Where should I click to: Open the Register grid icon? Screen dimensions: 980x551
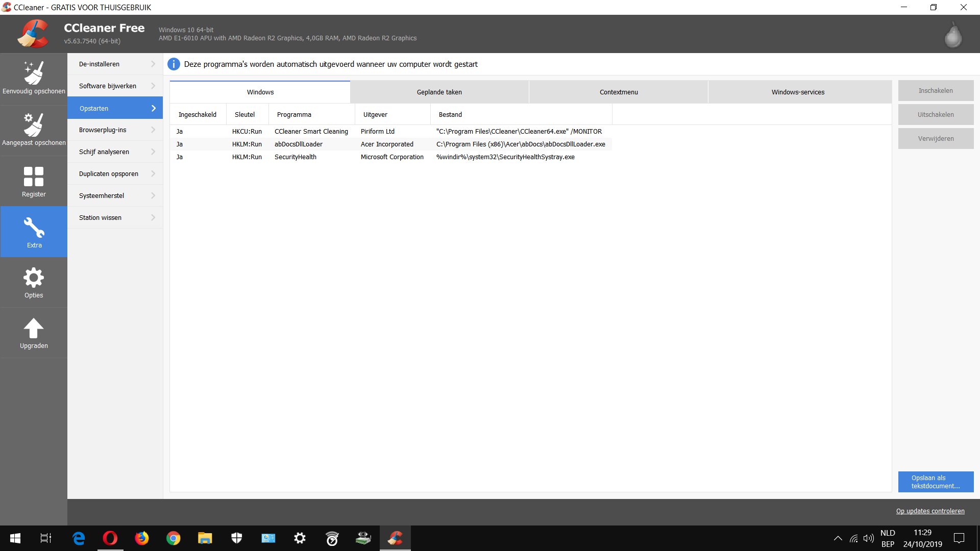click(x=34, y=177)
